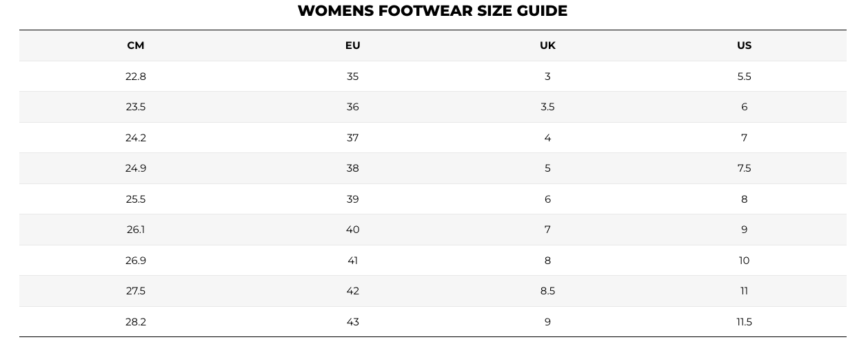Click the UK 3.5 cell

coord(547,107)
